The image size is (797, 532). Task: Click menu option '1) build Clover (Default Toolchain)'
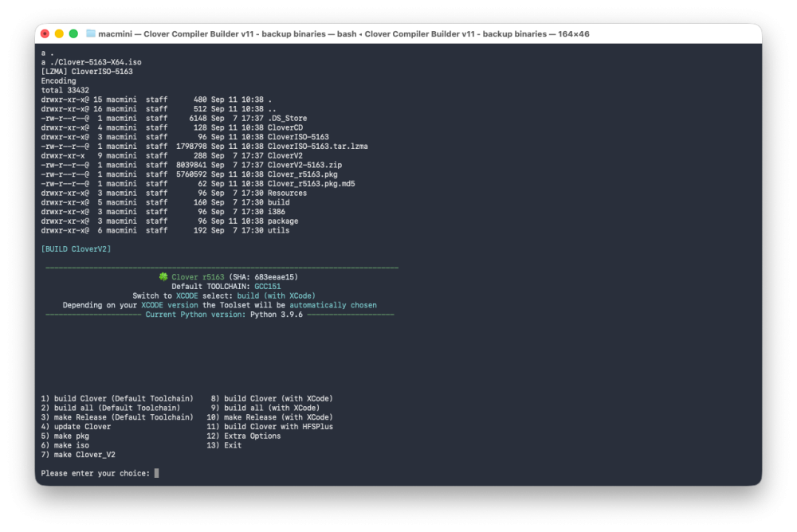click(x=117, y=398)
